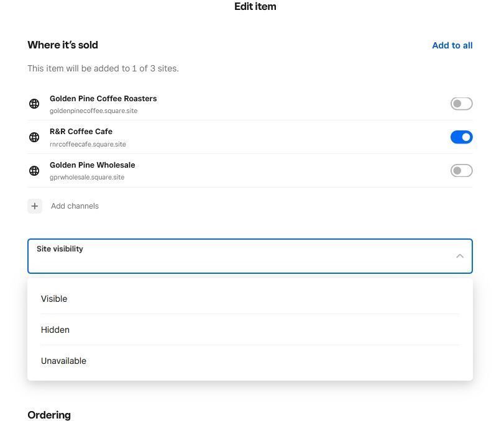The height and width of the screenshot is (421, 504).
Task: Disable the R&R Coffee Cafe toggle
Action: (x=461, y=137)
